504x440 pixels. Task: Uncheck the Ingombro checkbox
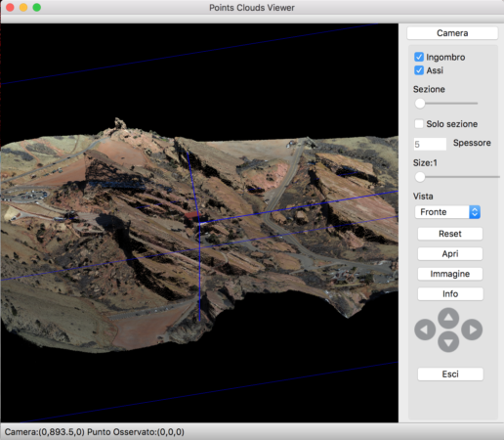[419, 57]
